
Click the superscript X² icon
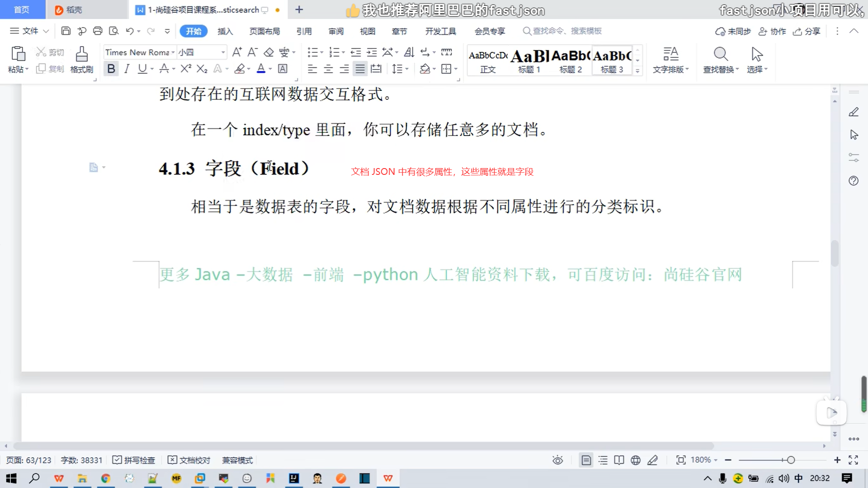click(186, 69)
